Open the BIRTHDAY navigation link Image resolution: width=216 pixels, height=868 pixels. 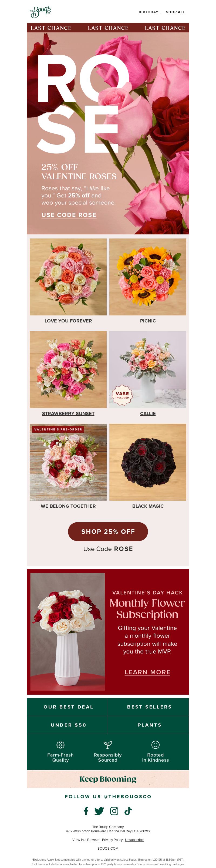pyautogui.click(x=148, y=12)
